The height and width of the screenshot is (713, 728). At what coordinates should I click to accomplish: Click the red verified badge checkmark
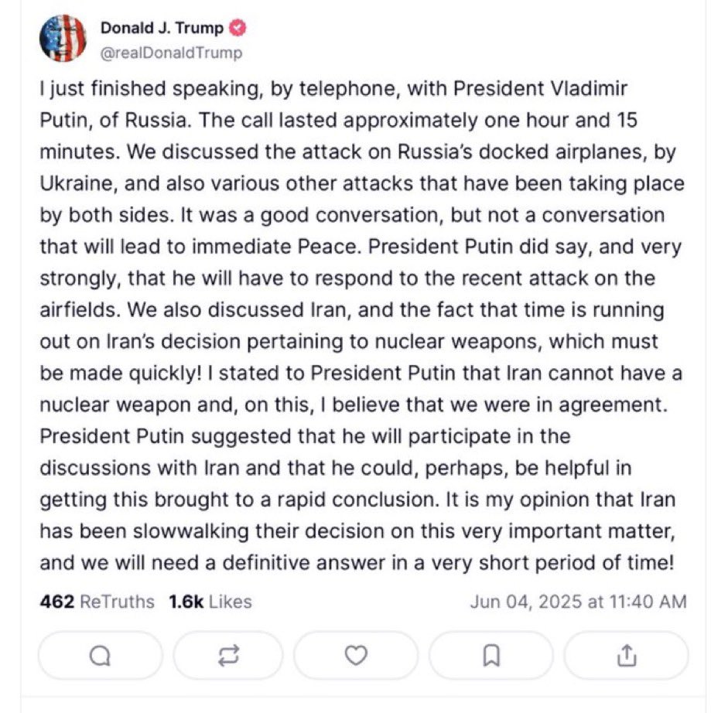coord(238,28)
